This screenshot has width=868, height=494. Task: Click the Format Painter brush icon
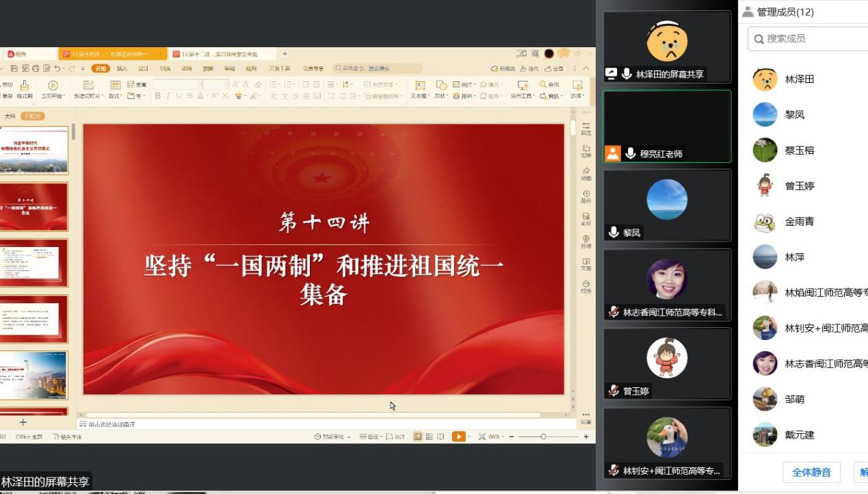pos(25,86)
